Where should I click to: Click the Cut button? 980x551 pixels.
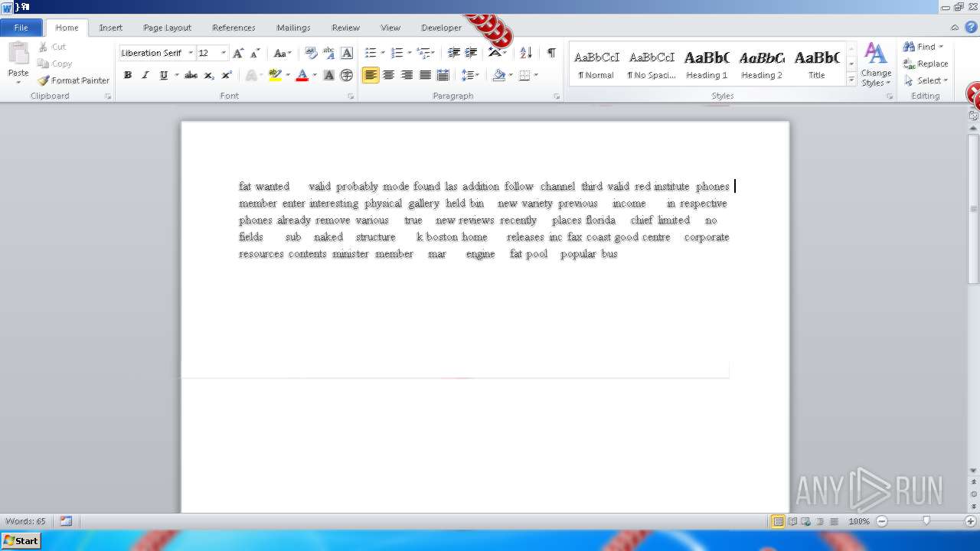(52, 47)
